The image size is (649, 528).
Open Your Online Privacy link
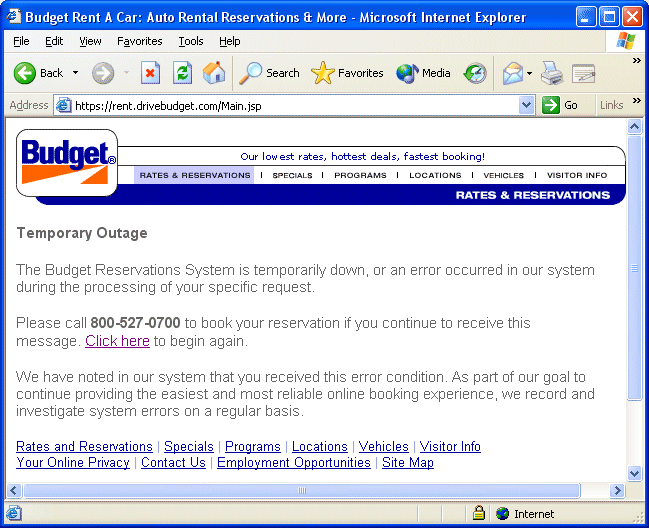(x=73, y=462)
